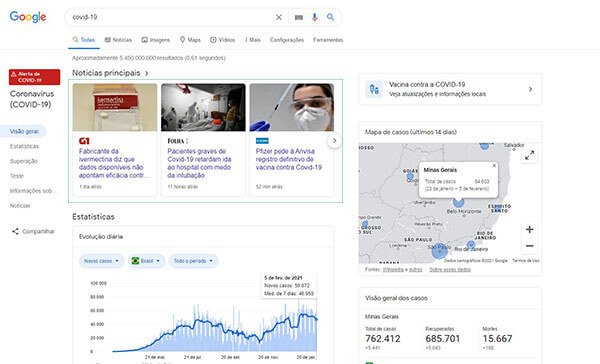Open the ivermectina news thumbnail
This screenshot has width=600, height=364.
pos(115,108)
